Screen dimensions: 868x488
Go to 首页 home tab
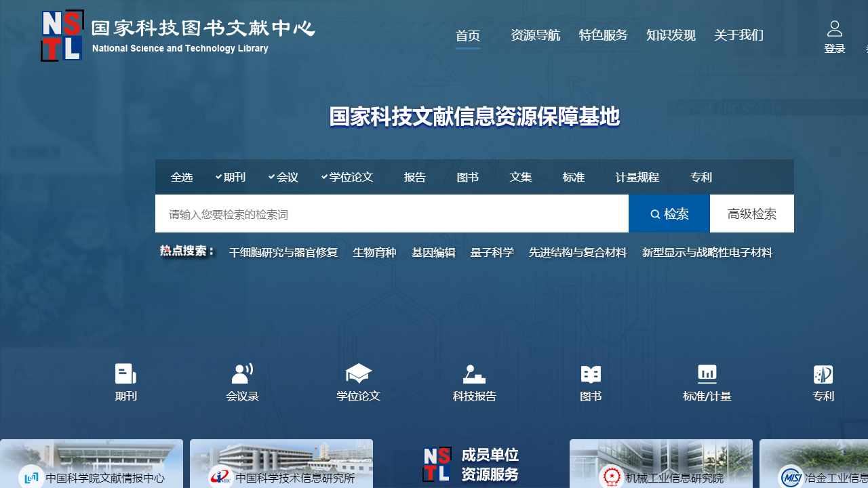(x=468, y=36)
